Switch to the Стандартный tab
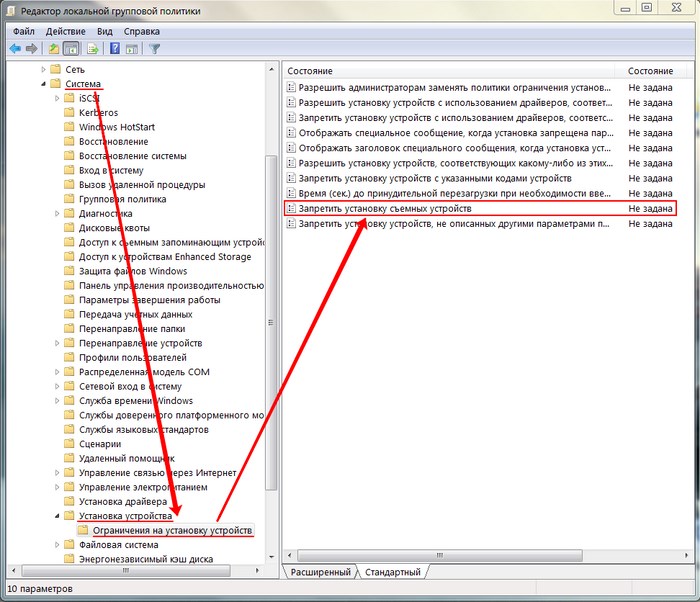This screenshot has height=602, width=700. [x=391, y=572]
